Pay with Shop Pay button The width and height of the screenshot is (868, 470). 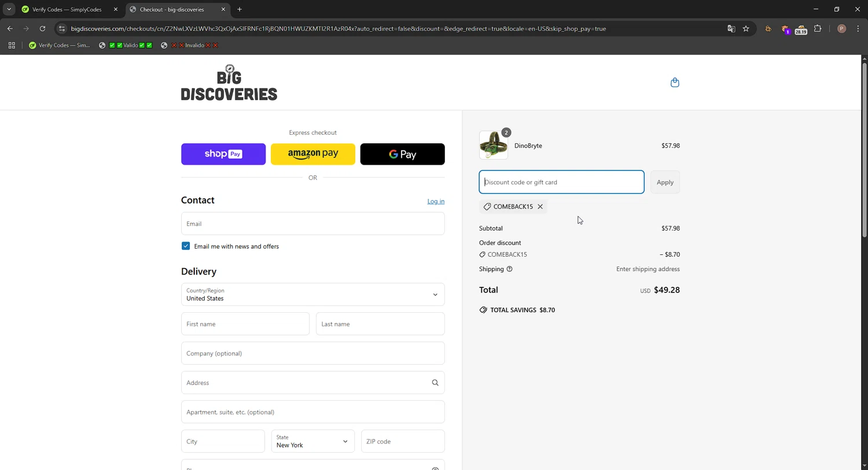point(223,154)
